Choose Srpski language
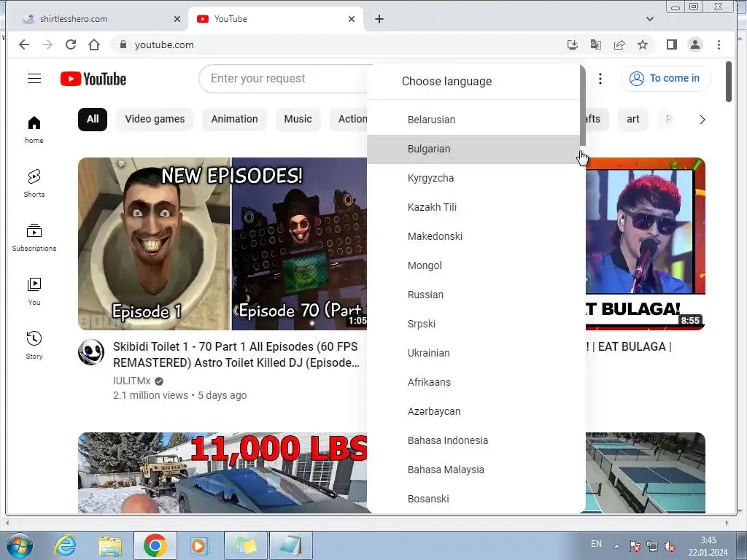The image size is (747, 560). coord(473,324)
